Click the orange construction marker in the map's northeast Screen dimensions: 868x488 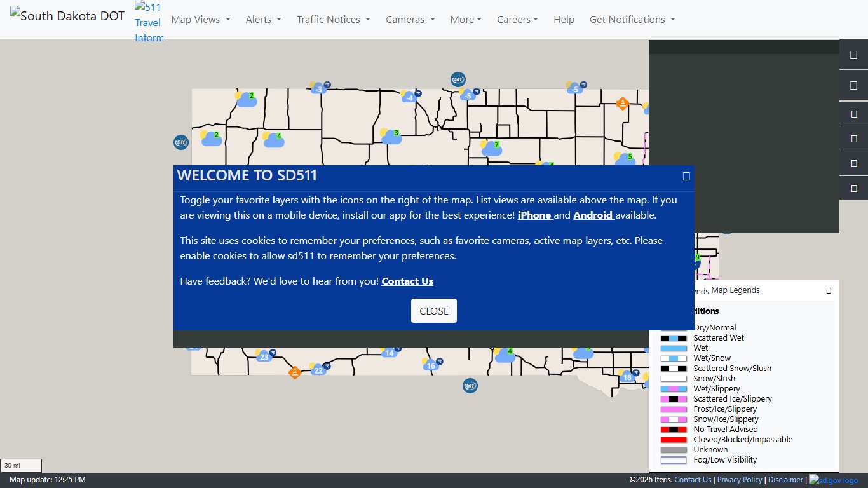click(623, 104)
